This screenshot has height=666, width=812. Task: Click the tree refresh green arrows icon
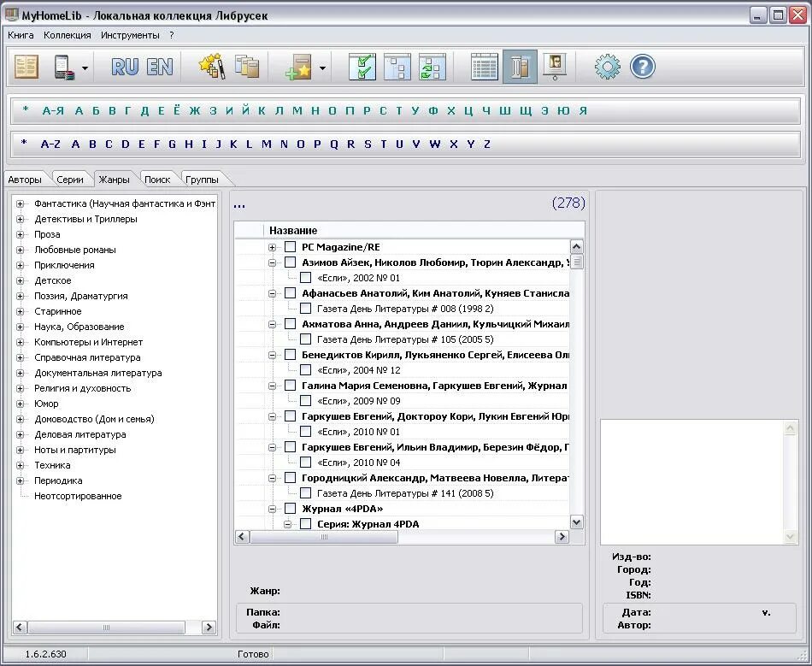pos(432,67)
